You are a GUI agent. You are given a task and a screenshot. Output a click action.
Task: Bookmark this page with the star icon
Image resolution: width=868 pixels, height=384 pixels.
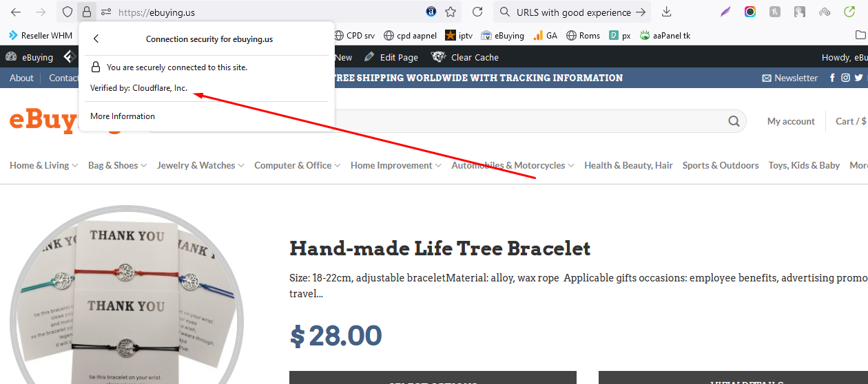click(451, 12)
